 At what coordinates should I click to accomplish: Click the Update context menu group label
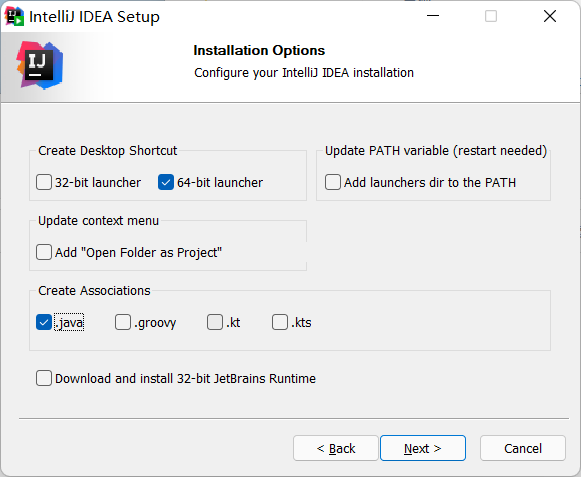99,221
